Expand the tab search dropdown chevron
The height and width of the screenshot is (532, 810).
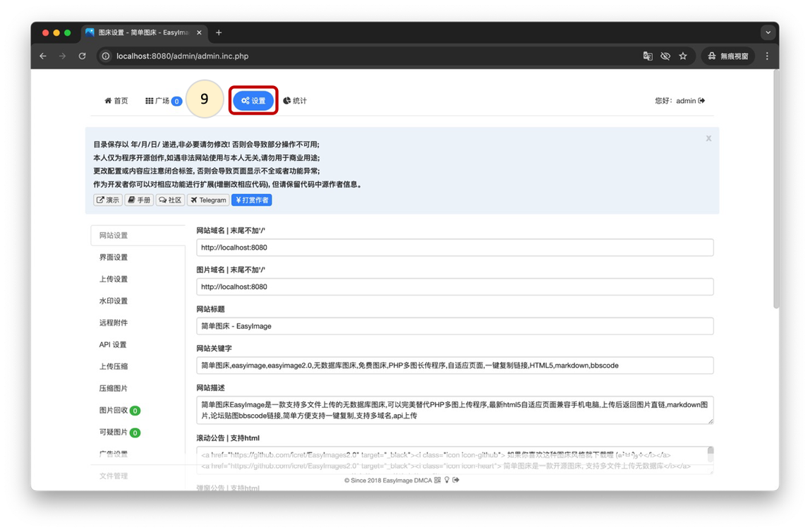768,32
